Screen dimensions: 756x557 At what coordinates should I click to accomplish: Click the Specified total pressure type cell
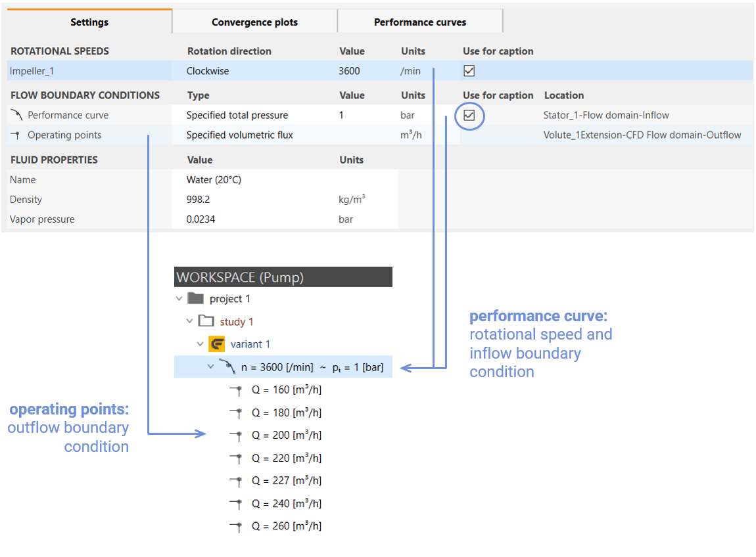237,115
